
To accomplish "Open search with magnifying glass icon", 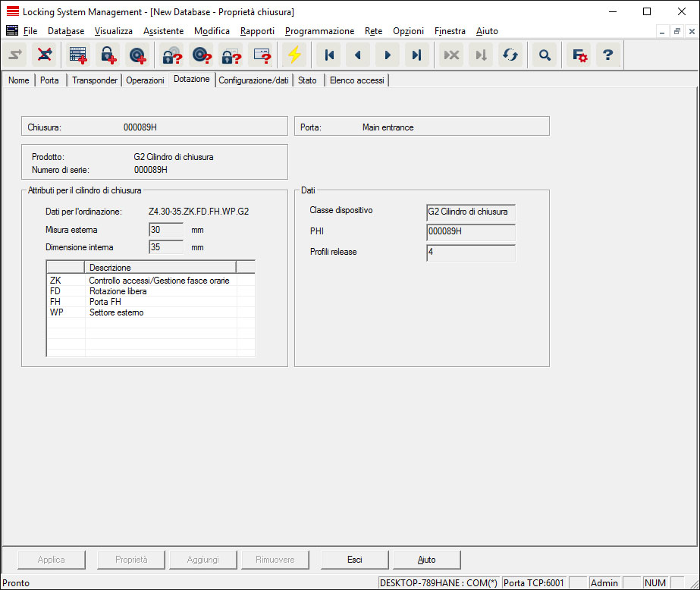I will 544,55.
